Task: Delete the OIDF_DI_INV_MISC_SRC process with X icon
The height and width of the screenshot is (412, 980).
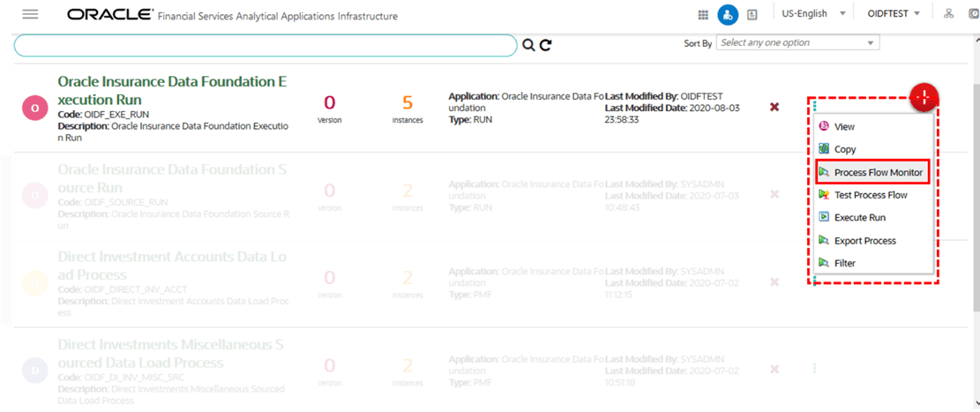Action: (x=774, y=370)
